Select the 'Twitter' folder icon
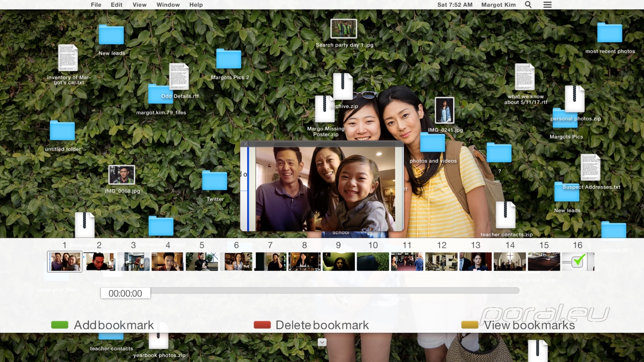The width and height of the screenshot is (644, 362). click(x=215, y=180)
